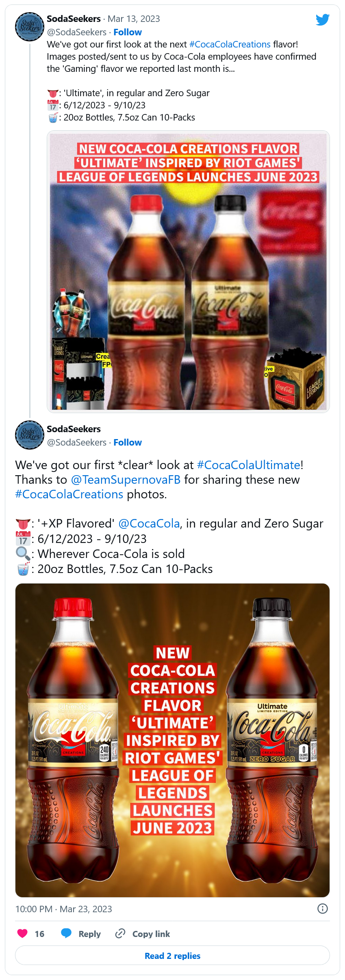The height and width of the screenshot is (980, 345).
Task: Open the #CocaColaUltimate hashtag link
Action: point(249,465)
